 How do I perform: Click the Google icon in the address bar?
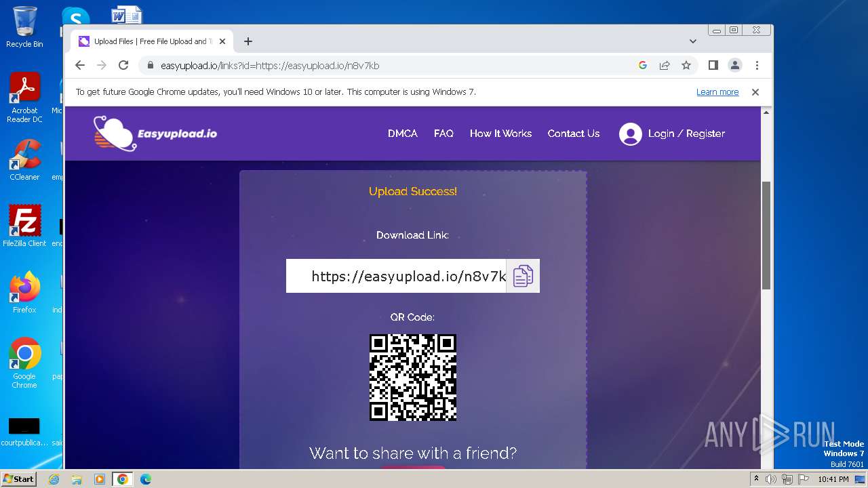[x=643, y=65]
